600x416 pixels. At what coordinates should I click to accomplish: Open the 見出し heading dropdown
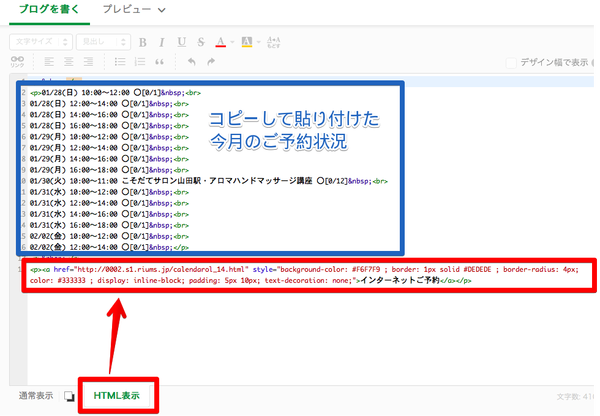[x=103, y=42]
